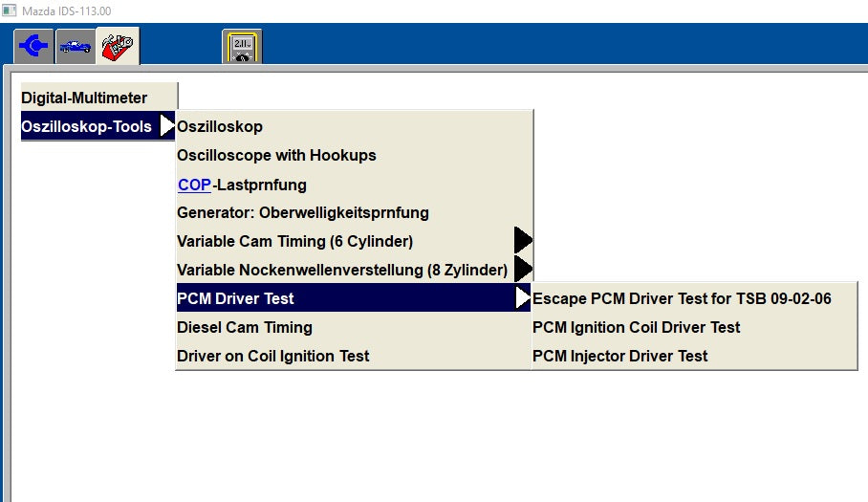Launch Escape PCM Driver Test for TSB 09-02-06

coord(682,298)
